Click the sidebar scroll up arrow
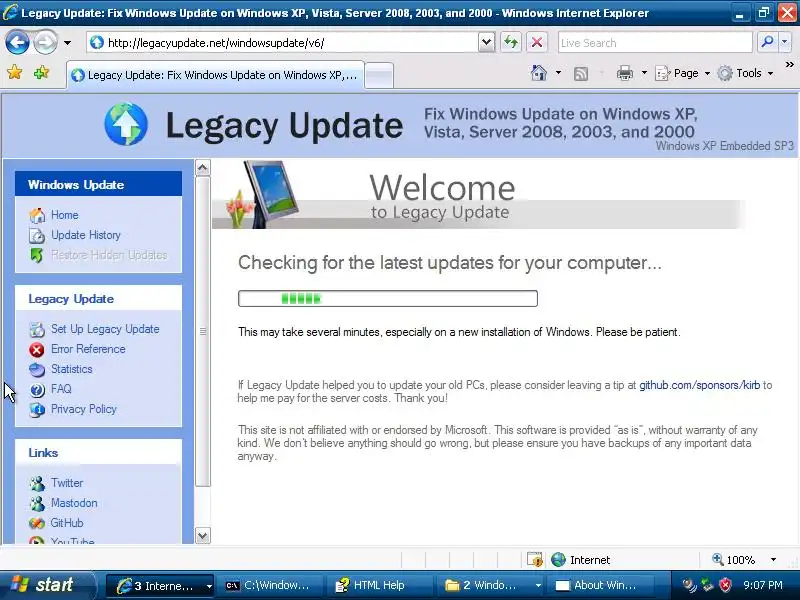 [x=203, y=168]
